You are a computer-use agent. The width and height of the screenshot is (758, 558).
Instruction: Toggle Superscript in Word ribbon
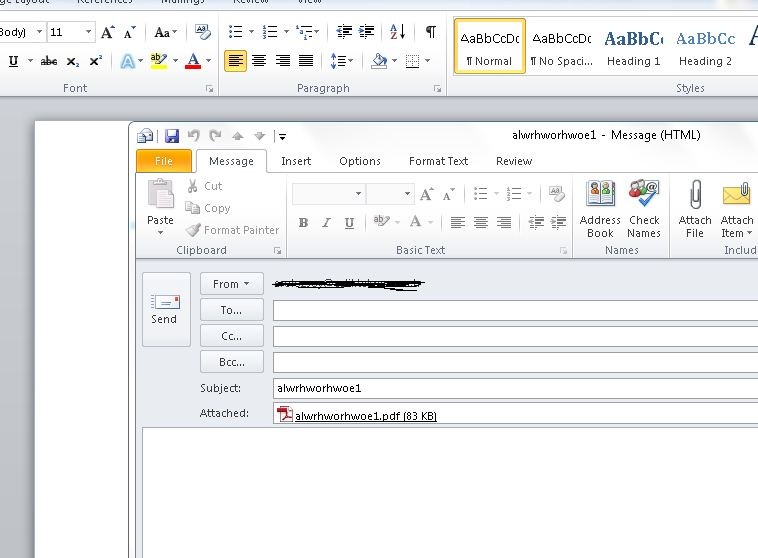coord(96,61)
